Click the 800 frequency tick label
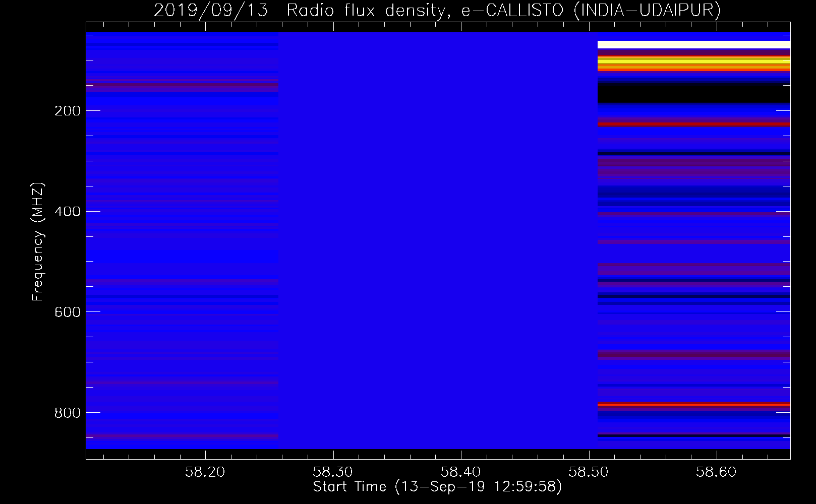Image resolution: width=816 pixels, height=504 pixels. pyautogui.click(x=68, y=413)
